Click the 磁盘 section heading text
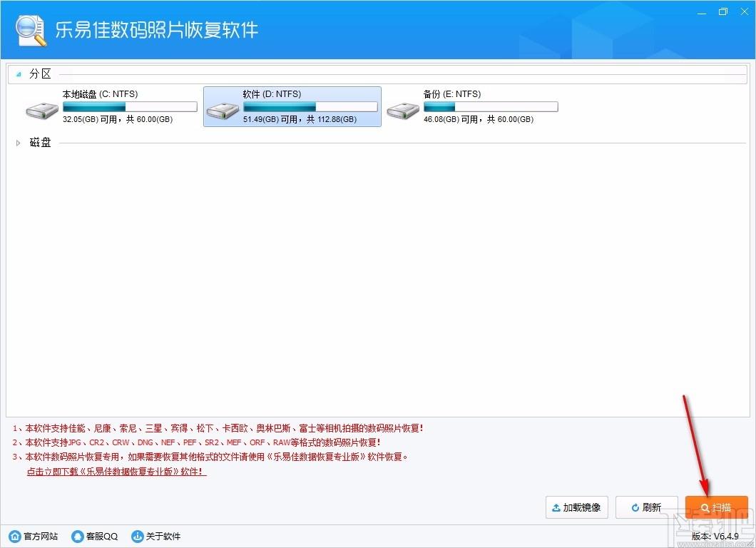Viewport: 756px width, 548px height. tap(40, 142)
